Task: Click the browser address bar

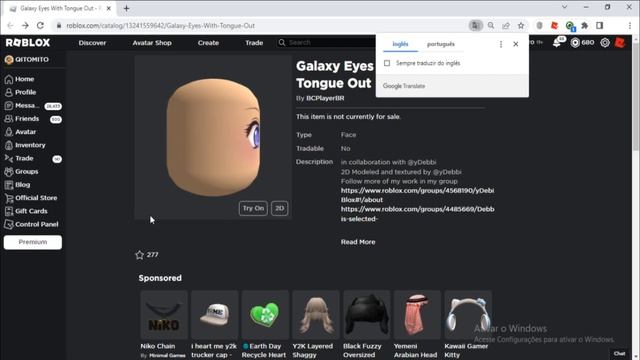Action: tap(261, 25)
